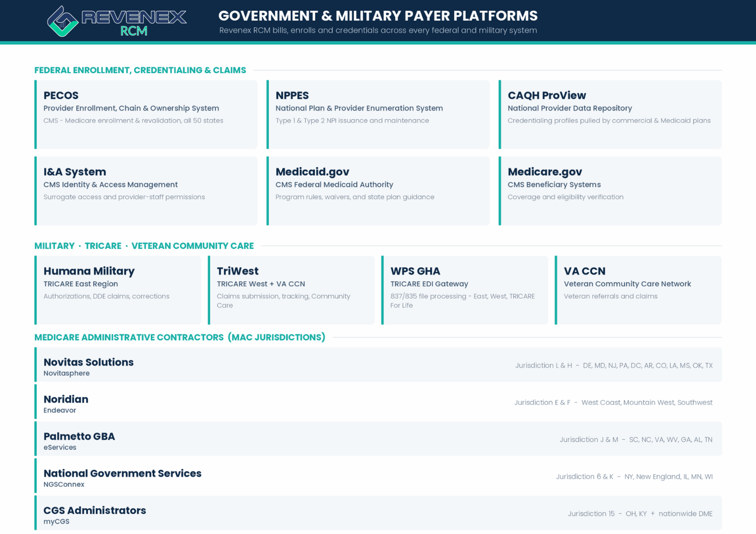Click the Jurisdiction J & M state list
This screenshot has width=756, height=534.
[x=636, y=440]
